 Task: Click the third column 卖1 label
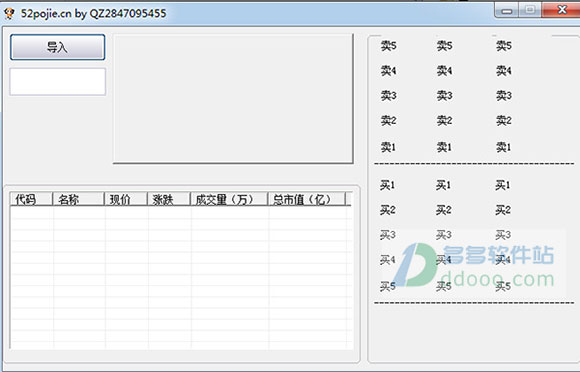click(x=503, y=147)
